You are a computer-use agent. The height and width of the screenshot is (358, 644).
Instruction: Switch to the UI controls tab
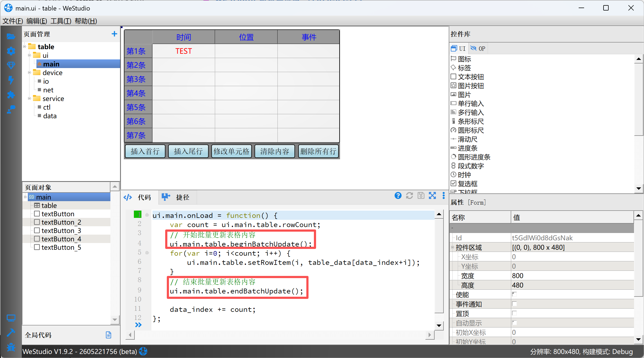[458, 48]
